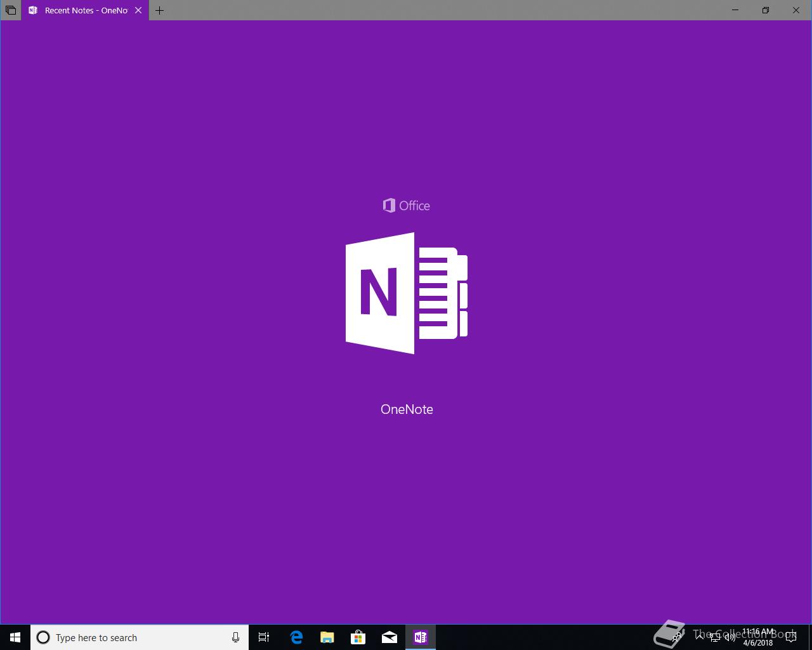Open the tab sets overview icon
This screenshot has width=812, height=650.
(11, 10)
